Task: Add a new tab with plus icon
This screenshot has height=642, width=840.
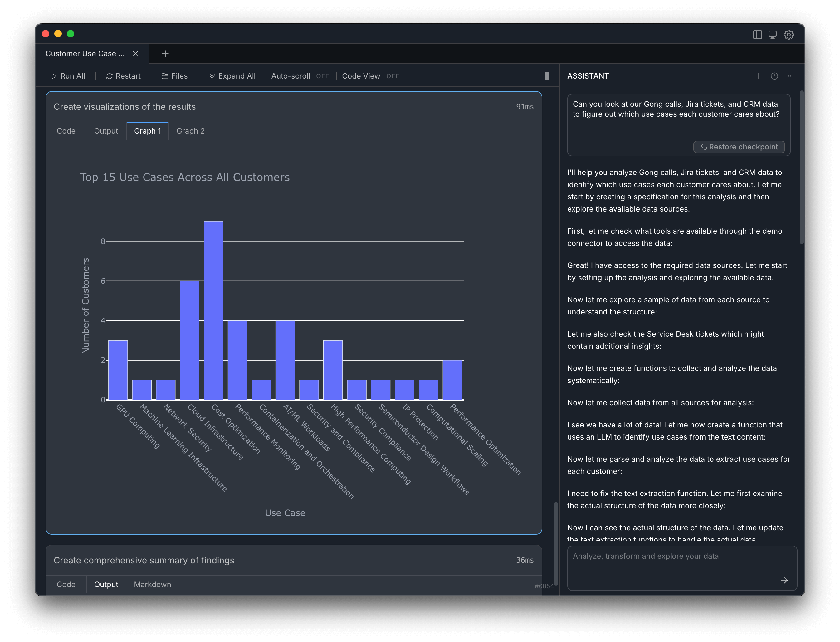Action: pyautogui.click(x=165, y=54)
